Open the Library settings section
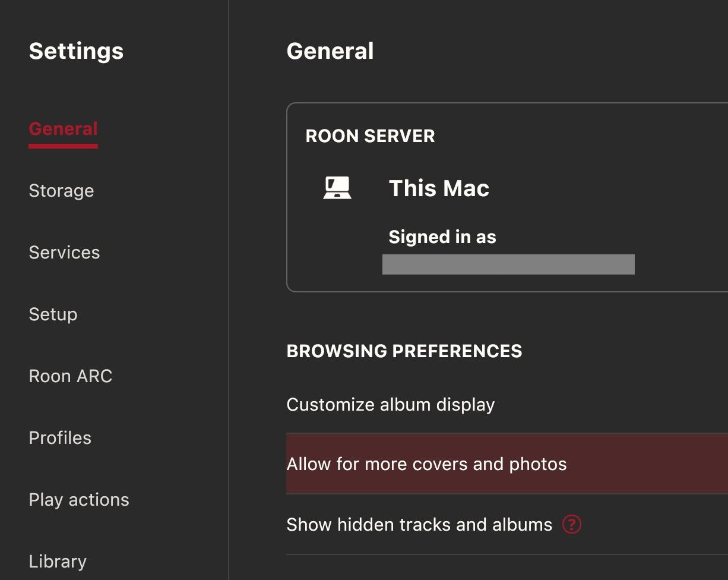 click(x=57, y=561)
